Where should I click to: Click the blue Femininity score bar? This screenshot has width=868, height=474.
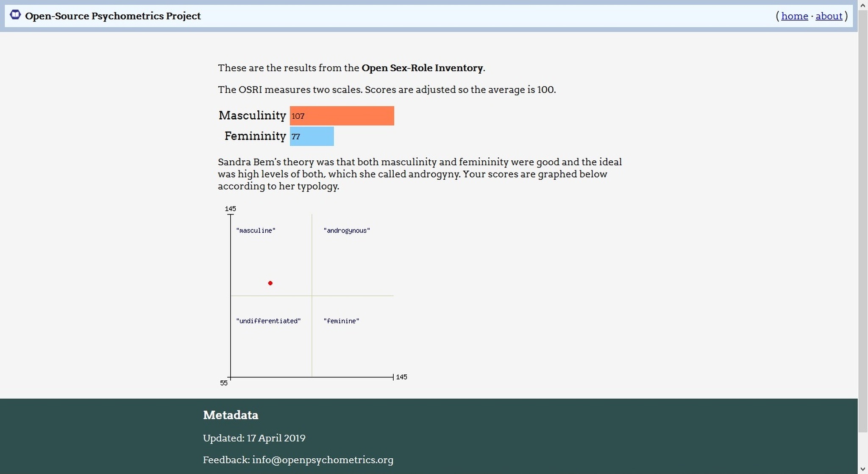click(x=312, y=137)
